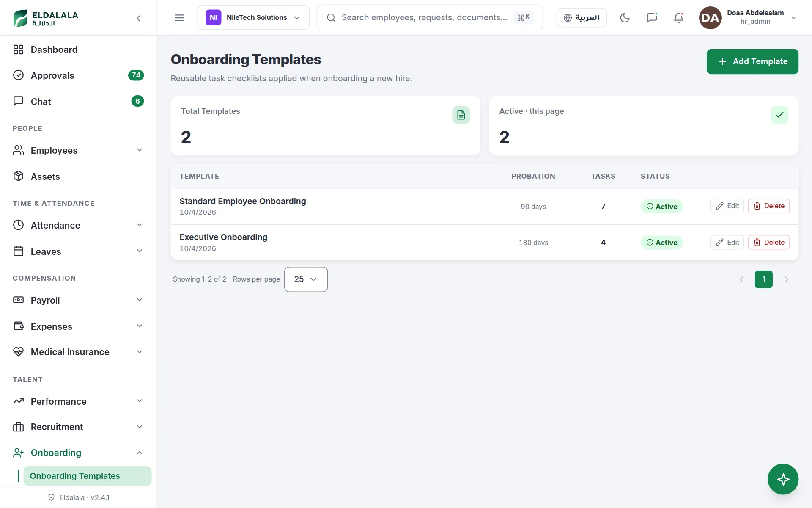Delete Standard Employee Onboarding template

coord(768,206)
